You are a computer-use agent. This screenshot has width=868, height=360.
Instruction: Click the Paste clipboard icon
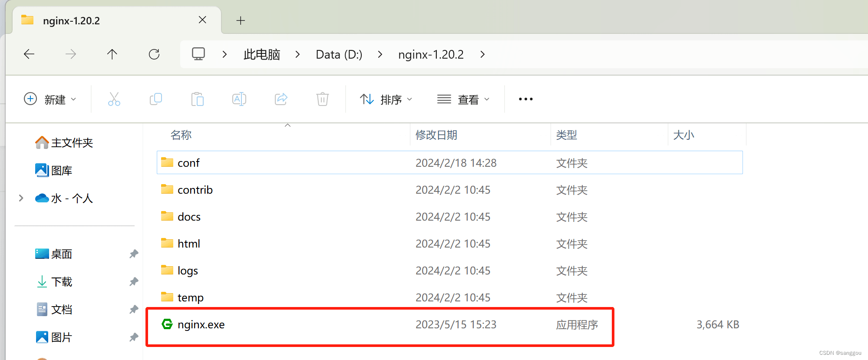[198, 99]
